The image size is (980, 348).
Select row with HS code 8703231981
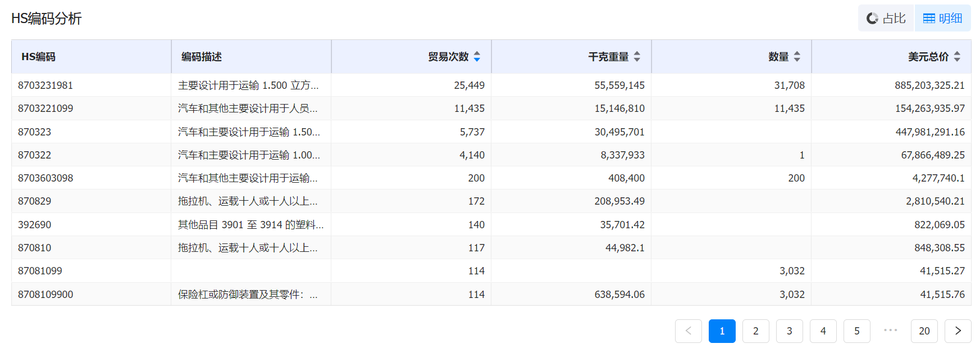click(45, 85)
